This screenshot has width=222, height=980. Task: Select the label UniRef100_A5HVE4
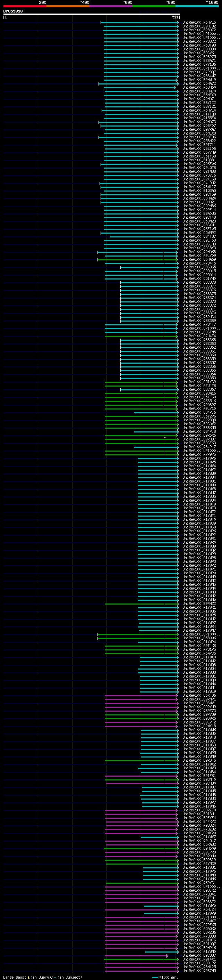[x=199, y=110]
